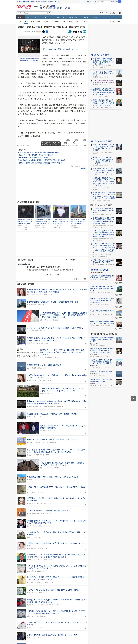Click the scroll-to-top arrow button
The width and height of the screenshot is (138, 644).
coord(133,398)
